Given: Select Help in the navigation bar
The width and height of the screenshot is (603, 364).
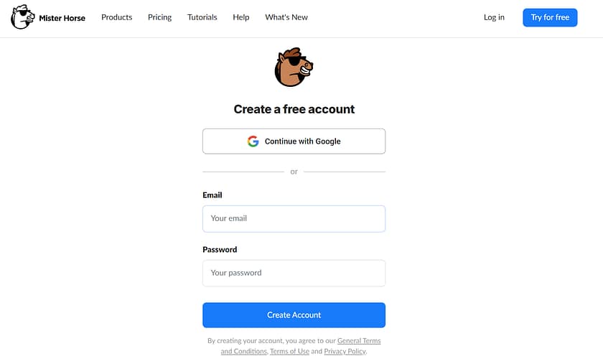Looking at the screenshot, I should point(241,17).
